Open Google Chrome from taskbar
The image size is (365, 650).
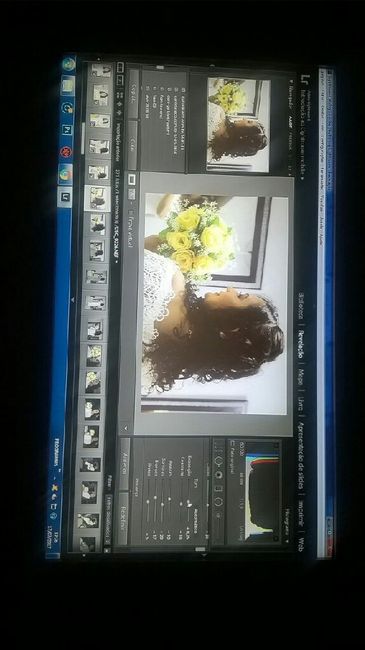click(x=65, y=174)
